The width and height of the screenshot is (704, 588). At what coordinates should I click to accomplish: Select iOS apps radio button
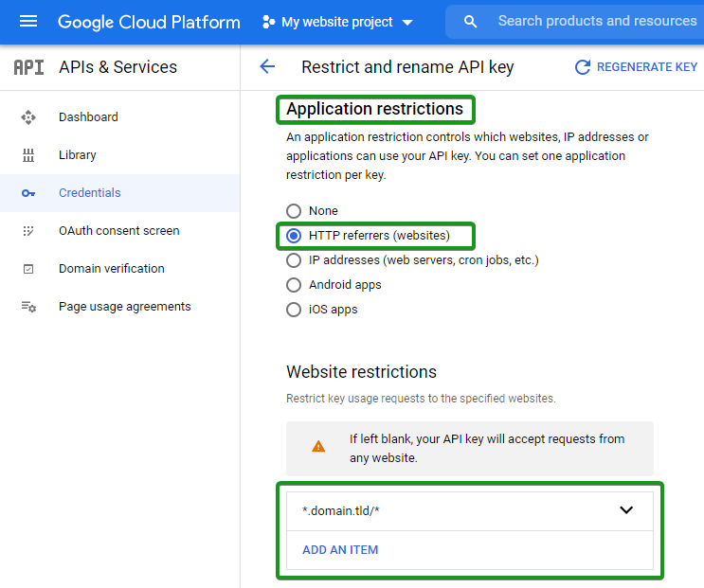pyautogui.click(x=294, y=310)
